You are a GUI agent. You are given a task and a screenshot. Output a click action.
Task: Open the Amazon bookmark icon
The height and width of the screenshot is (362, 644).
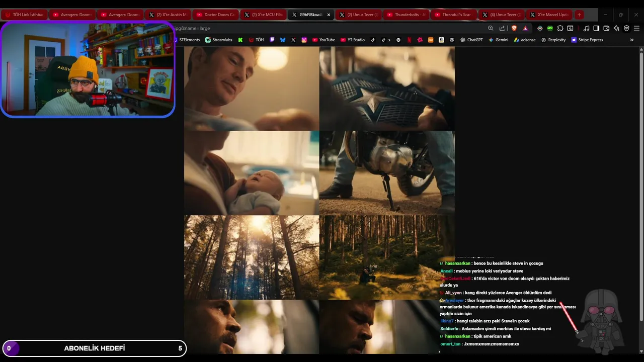tap(441, 40)
